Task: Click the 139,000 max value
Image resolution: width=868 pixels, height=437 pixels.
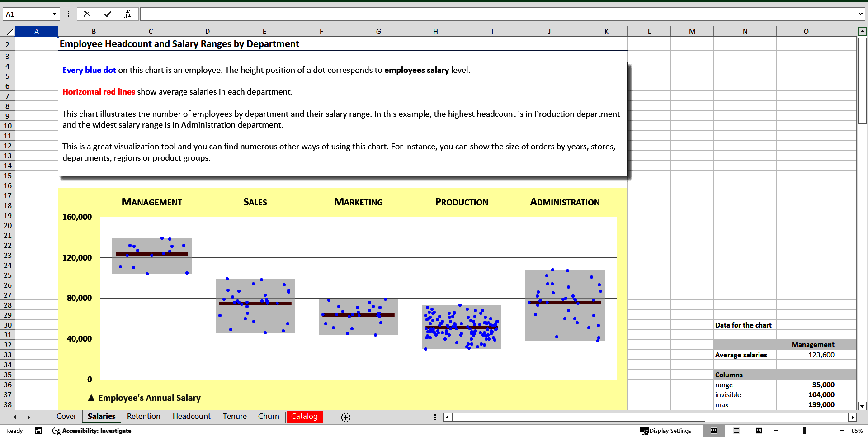Action: click(x=806, y=404)
